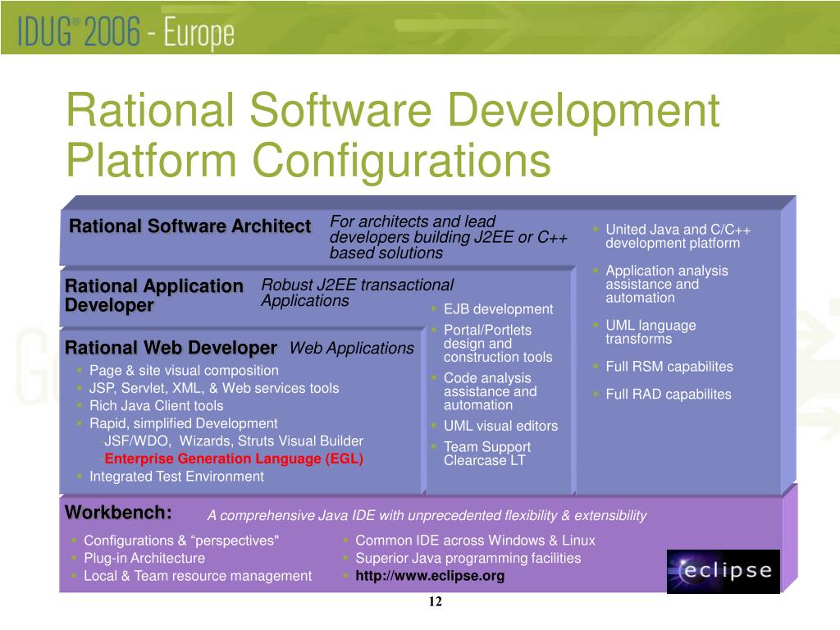Click 'EJB development' bullet

coord(498,309)
